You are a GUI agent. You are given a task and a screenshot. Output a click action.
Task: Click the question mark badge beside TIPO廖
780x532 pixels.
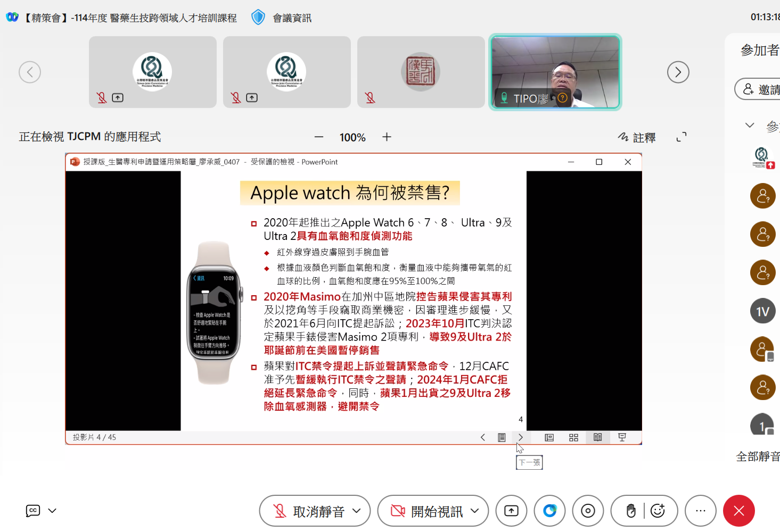pos(562,98)
